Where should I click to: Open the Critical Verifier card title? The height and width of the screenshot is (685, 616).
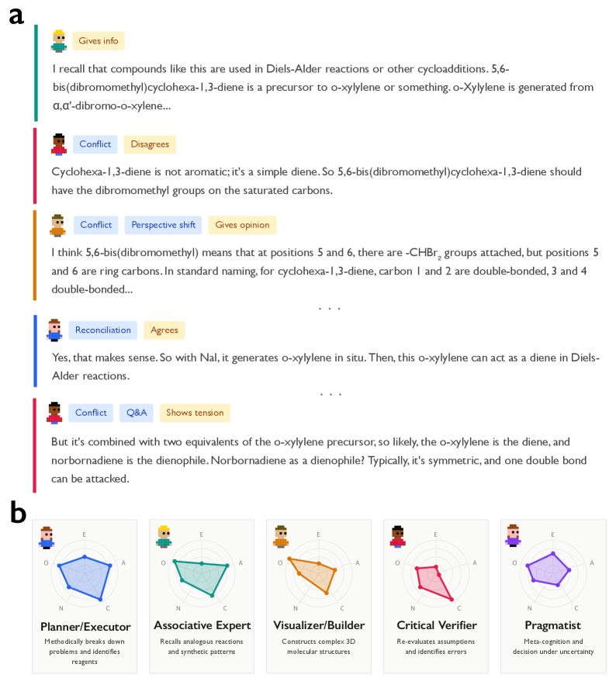(435, 625)
